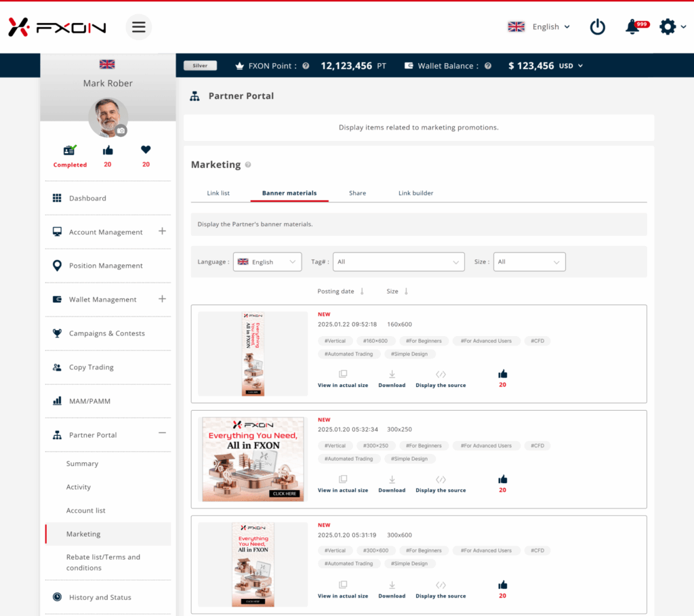Click the 300x600 banner thumbnail
This screenshot has height=616, width=694.
tap(253, 564)
